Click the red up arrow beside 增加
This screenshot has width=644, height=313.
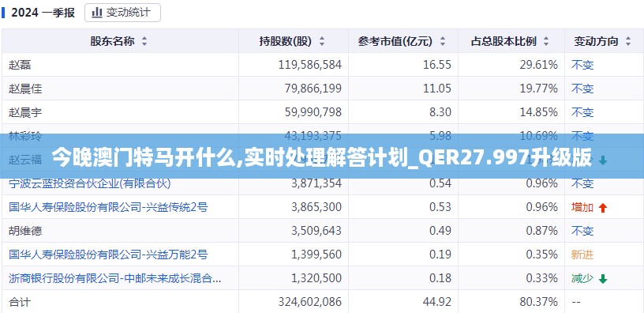[x=602, y=208]
